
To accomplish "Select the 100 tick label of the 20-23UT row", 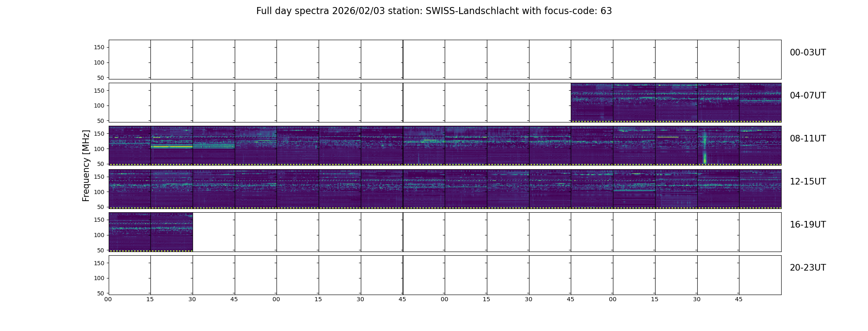I will (99, 278).
